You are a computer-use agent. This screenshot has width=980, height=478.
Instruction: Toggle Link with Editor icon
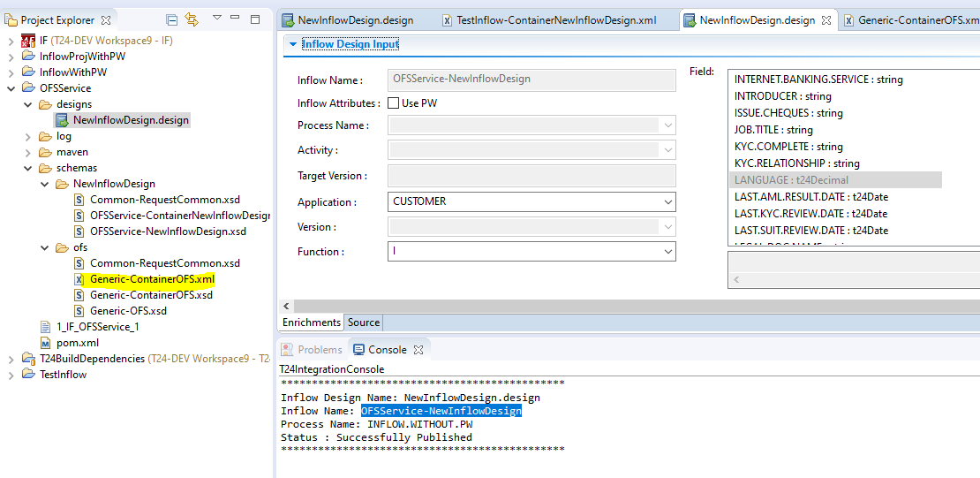pos(192,19)
